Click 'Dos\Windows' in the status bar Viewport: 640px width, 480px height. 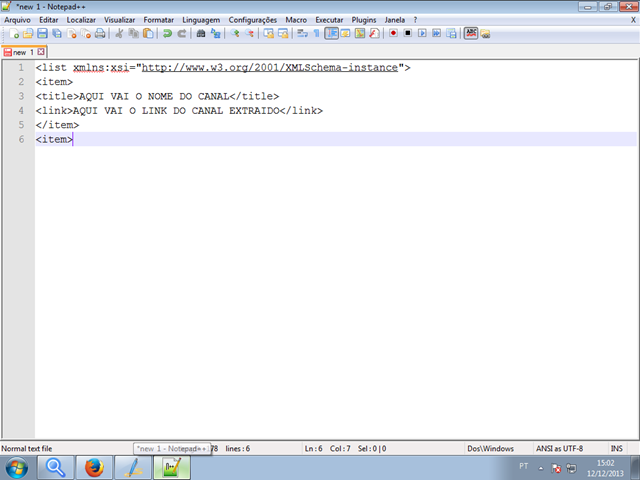click(x=490, y=449)
